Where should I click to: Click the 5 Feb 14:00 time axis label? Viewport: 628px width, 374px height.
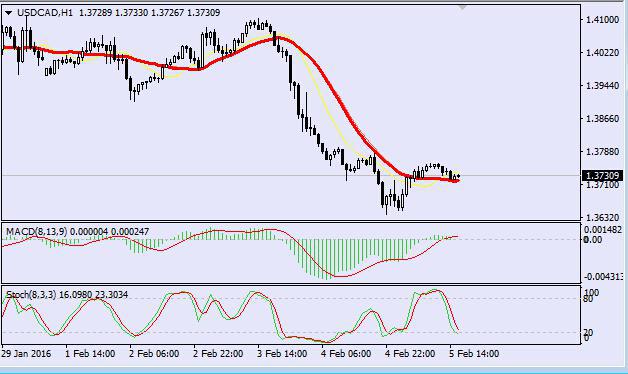pos(474,354)
